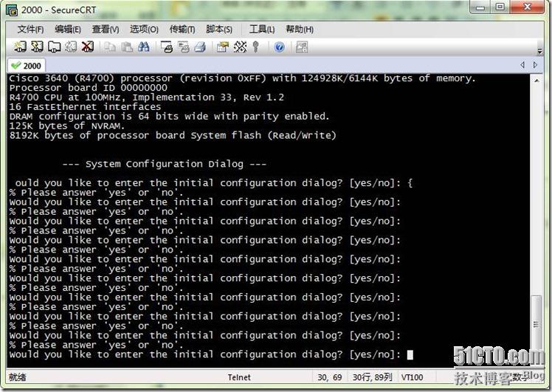The image size is (552, 392).
Task: Click the Print Selection icon
Action: click(184, 47)
